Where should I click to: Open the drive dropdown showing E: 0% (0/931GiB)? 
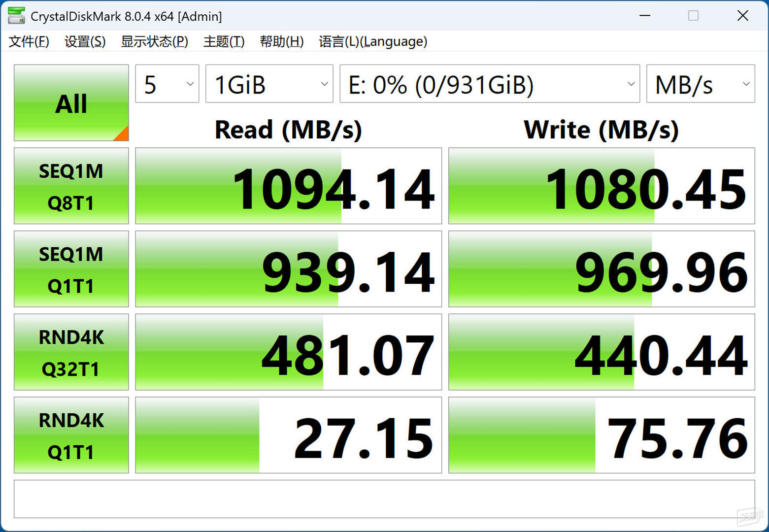point(490,84)
